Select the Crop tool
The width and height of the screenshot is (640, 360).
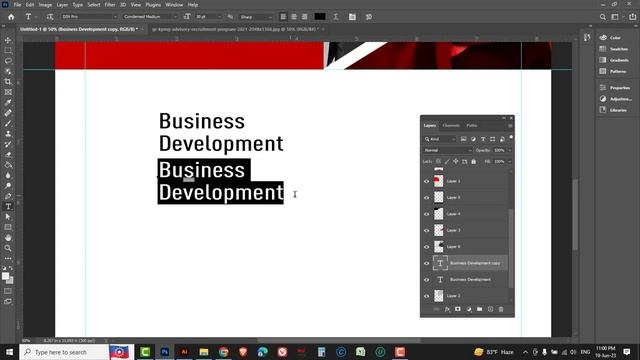8,82
